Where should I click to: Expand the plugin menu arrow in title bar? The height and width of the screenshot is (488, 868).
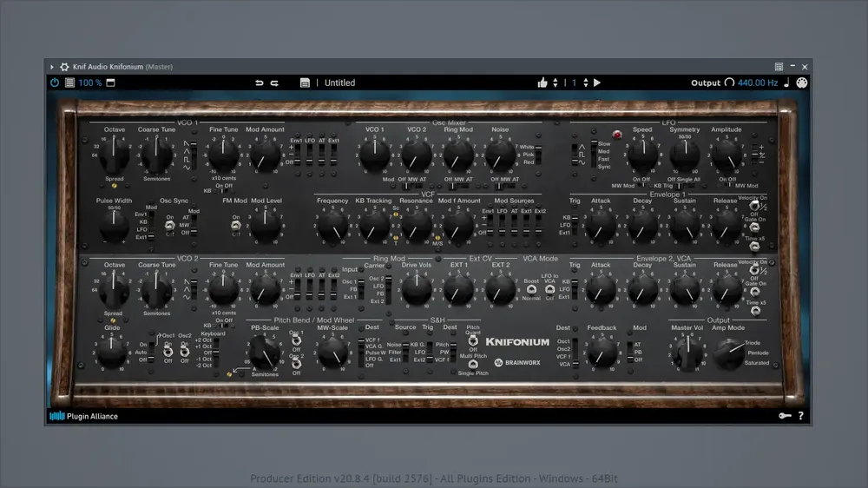pyautogui.click(x=52, y=67)
